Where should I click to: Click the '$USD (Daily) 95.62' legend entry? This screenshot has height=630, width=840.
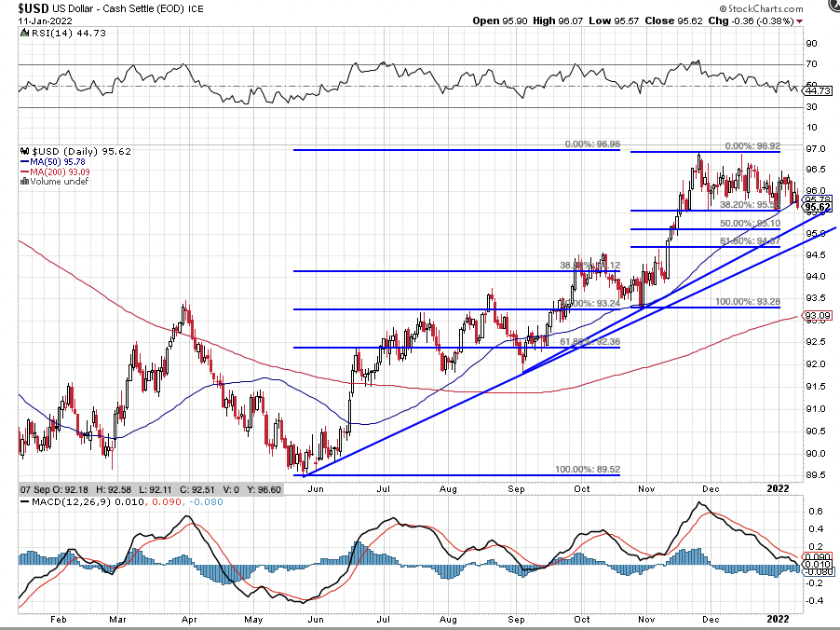(81, 151)
